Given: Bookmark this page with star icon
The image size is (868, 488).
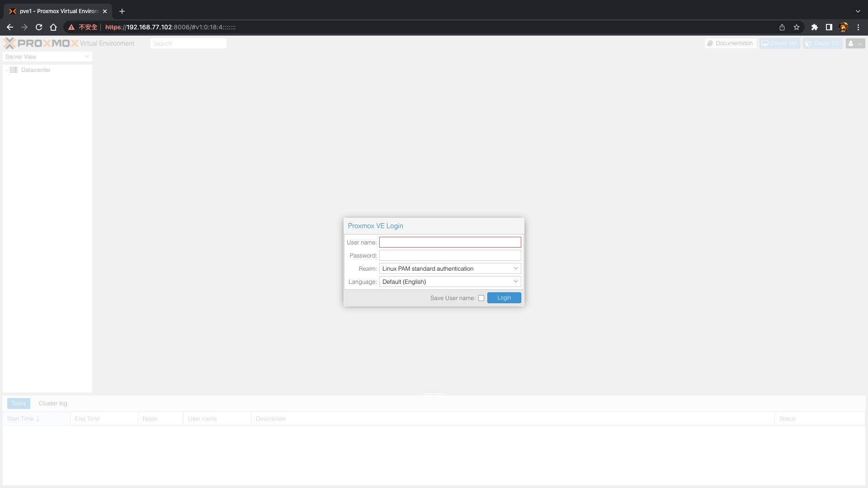Looking at the screenshot, I should 797,27.
